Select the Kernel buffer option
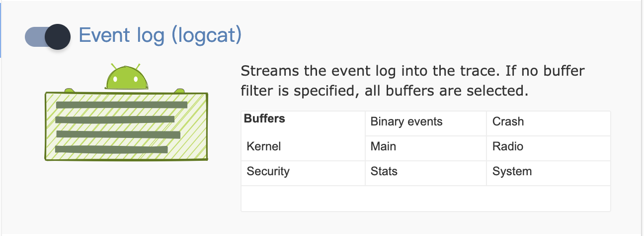Viewport: 644px width, 236px height. [x=263, y=147]
